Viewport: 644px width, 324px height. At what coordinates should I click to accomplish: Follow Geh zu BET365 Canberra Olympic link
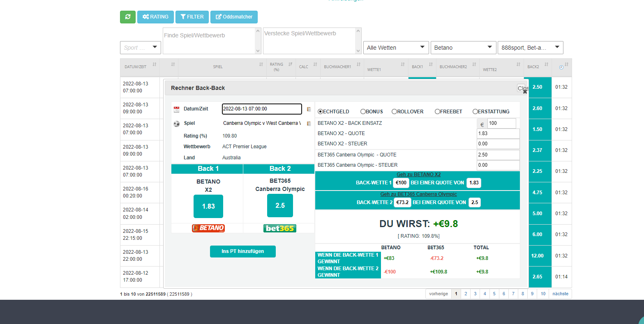(418, 194)
